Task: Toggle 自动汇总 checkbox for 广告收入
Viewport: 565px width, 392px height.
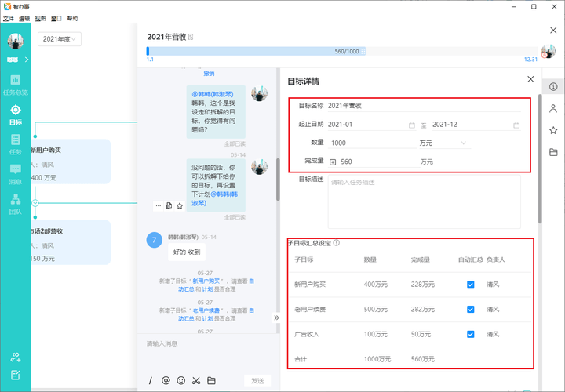Action: pyautogui.click(x=471, y=334)
